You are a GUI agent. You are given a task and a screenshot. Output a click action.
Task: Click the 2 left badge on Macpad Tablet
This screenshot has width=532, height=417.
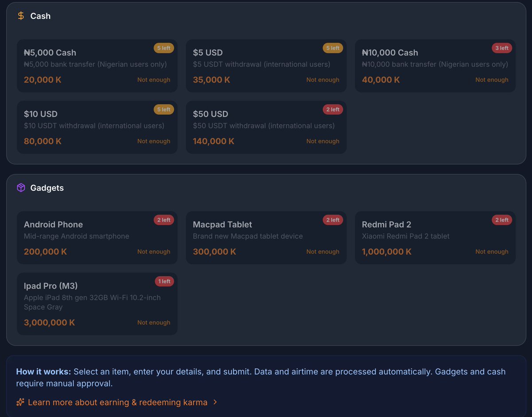click(332, 220)
